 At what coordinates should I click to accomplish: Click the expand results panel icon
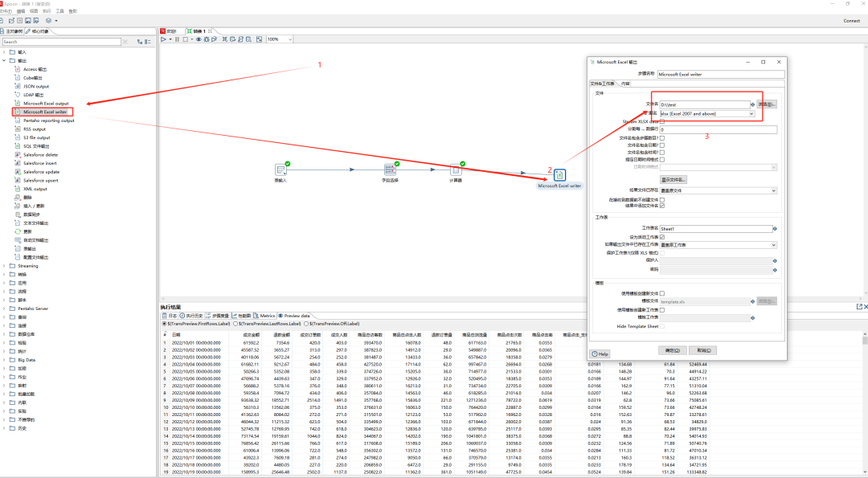859,307
